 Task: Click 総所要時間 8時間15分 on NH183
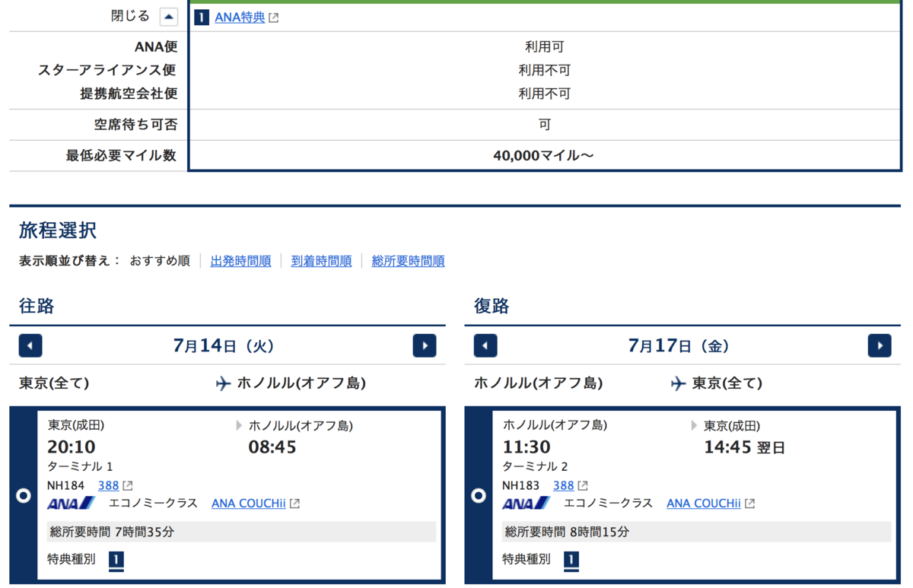[x=566, y=532]
